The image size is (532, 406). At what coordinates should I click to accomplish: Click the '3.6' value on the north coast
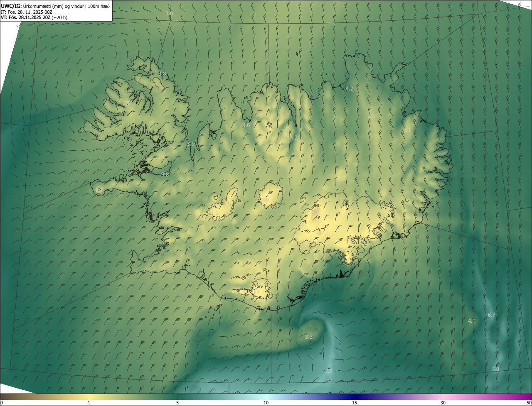246,125
